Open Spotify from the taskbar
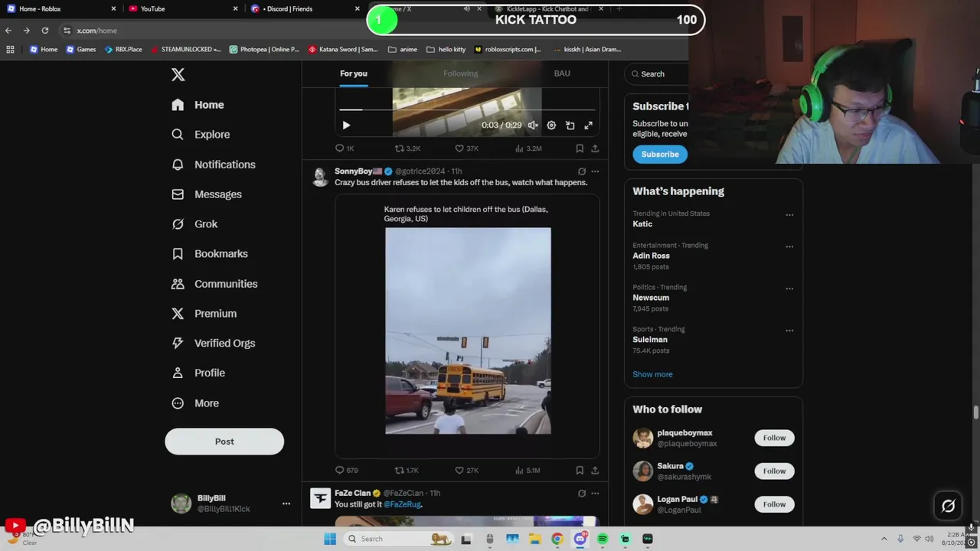The height and width of the screenshot is (551, 980). 603,539
